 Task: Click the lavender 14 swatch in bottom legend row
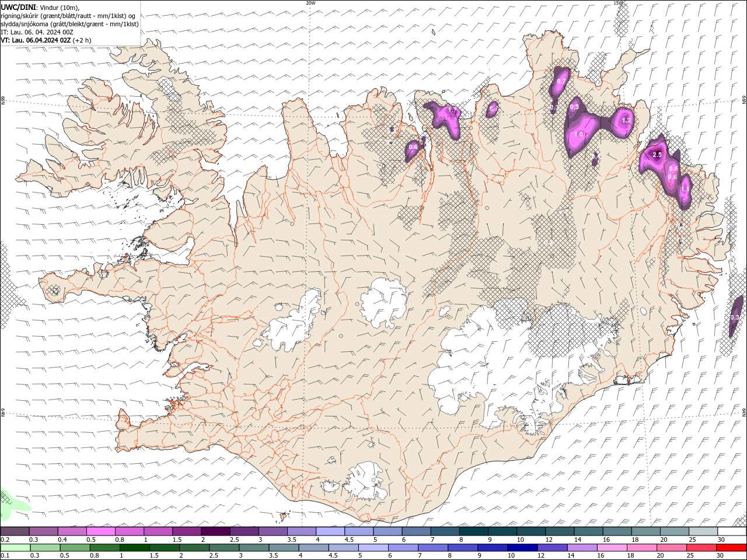582,548
